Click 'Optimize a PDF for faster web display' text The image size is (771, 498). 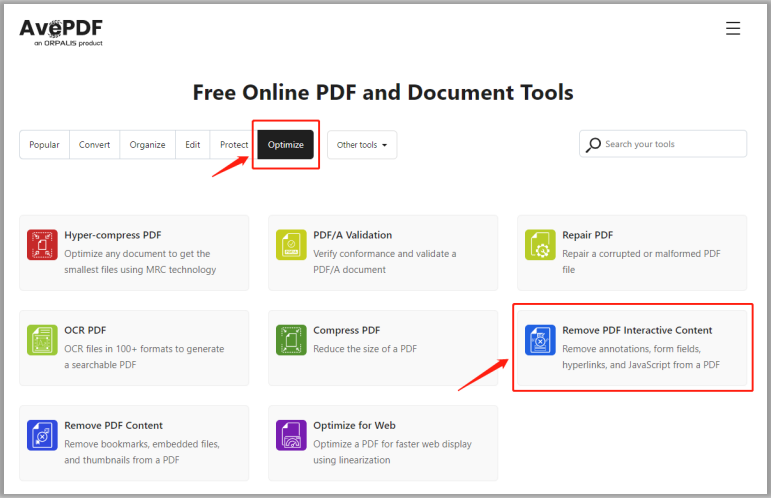(392, 444)
